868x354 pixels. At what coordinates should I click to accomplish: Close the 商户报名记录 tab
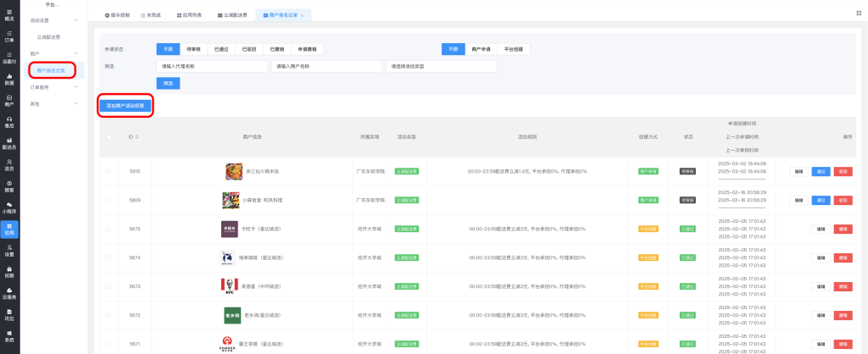(x=303, y=15)
